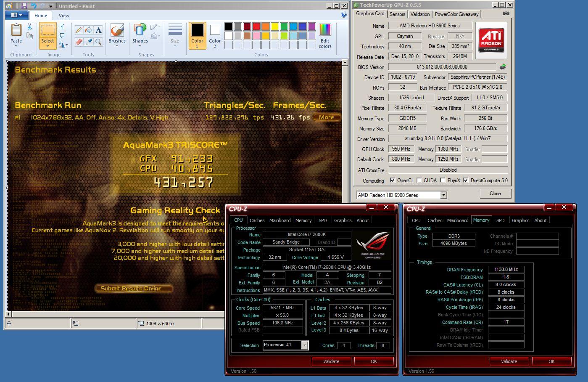The height and width of the screenshot is (382, 588).
Task: Expand the Select options dropdown arrow
Action: coord(47,46)
